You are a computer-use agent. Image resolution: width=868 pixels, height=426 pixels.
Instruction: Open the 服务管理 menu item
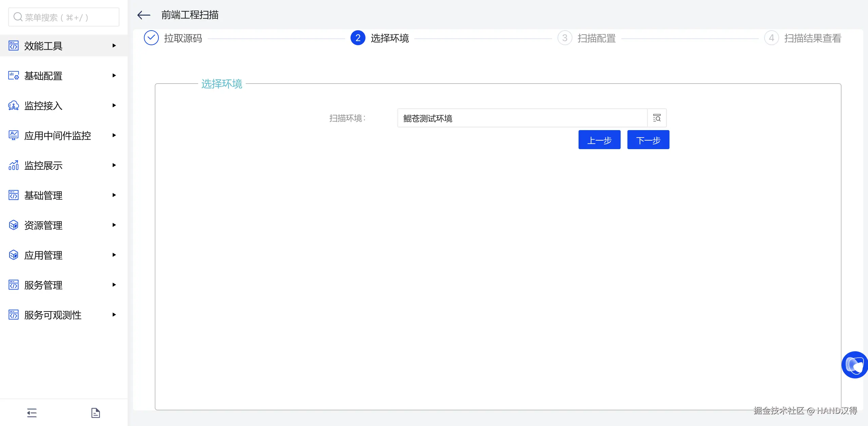(x=43, y=285)
